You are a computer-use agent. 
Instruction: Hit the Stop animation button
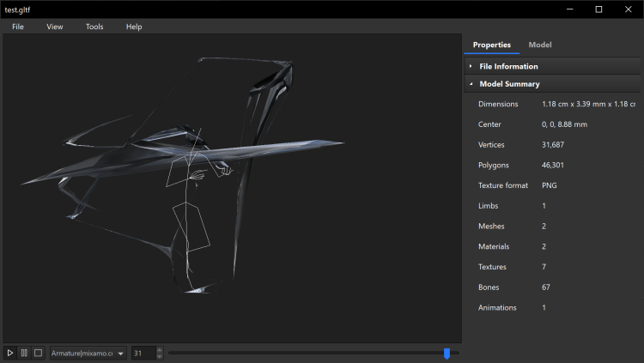38,353
